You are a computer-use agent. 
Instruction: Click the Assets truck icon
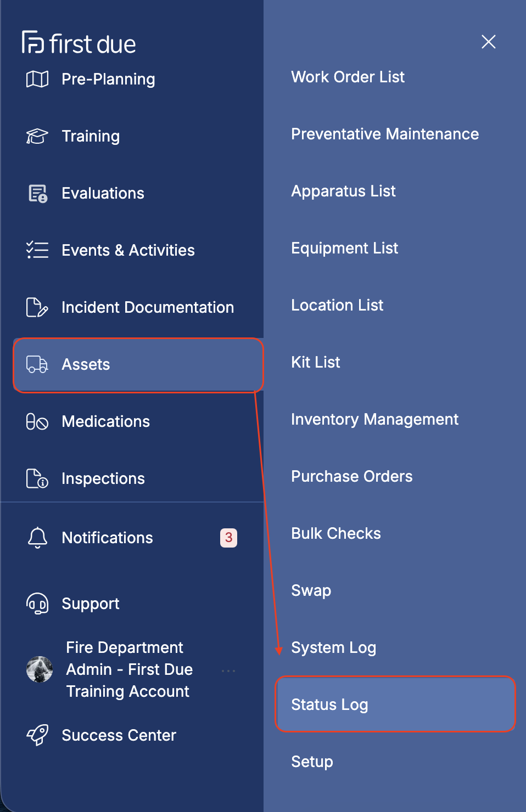(x=37, y=364)
